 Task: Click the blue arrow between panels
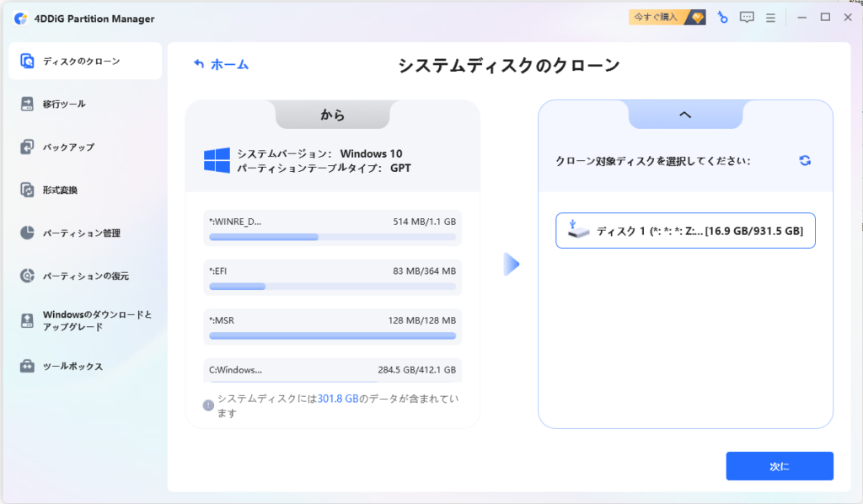tap(512, 265)
